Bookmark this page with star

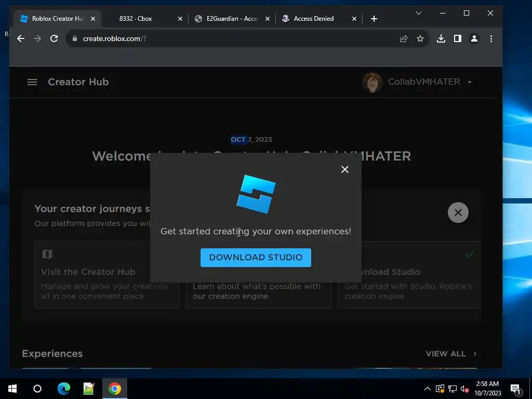point(420,38)
